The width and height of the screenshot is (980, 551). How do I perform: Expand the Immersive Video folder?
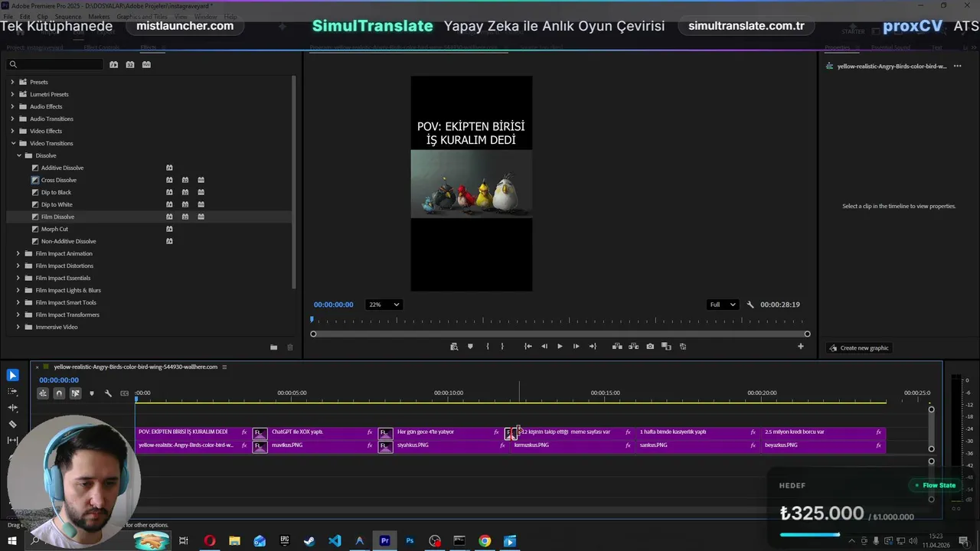18,327
